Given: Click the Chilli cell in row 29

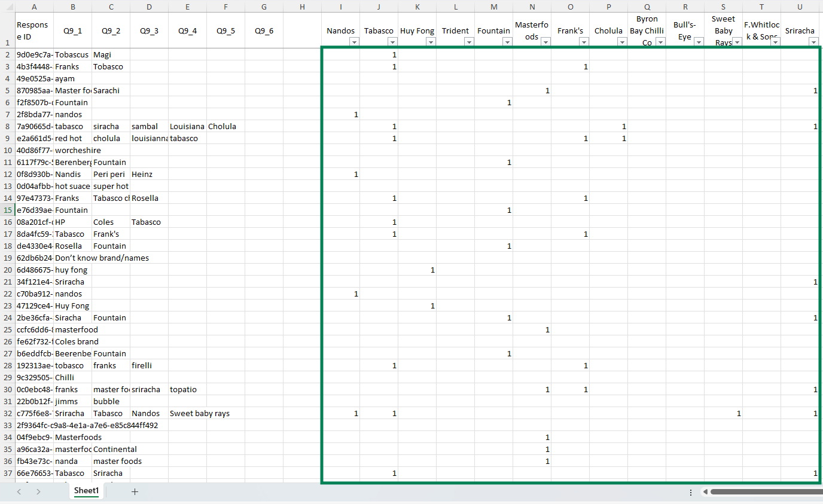Looking at the screenshot, I should (x=72, y=377).
